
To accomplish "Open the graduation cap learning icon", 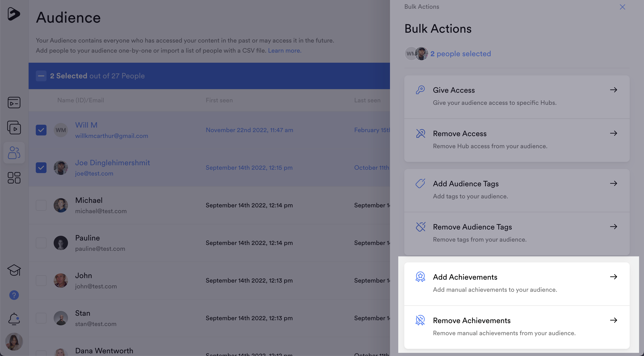I will tap(14, 270).
